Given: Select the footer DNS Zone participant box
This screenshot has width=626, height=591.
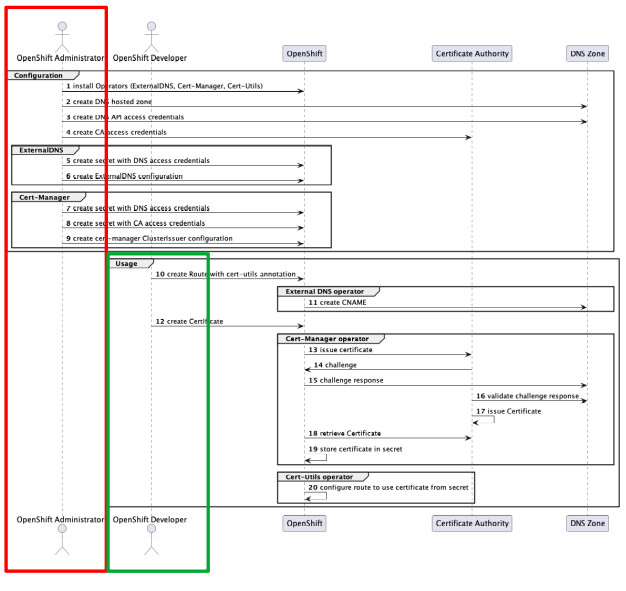Looking at the screenshot, I should point(587,523).
